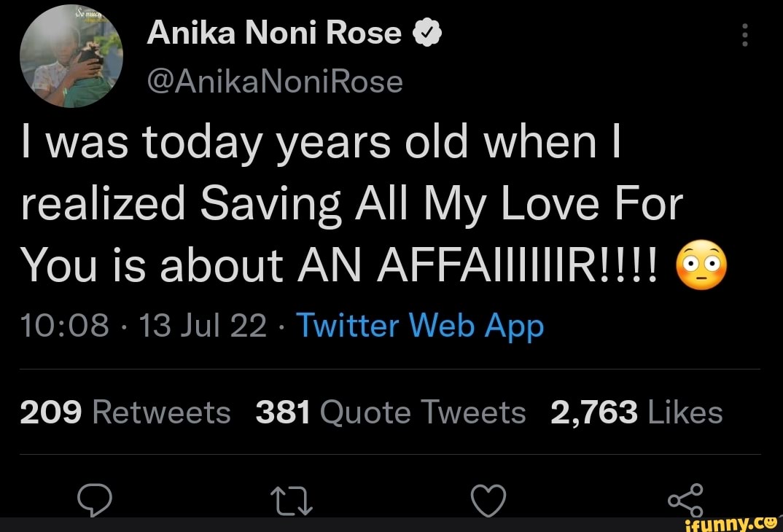This screenshot has width=783, height=532.
Task: Open the Twitter Web App link
Action: tap(418, 326)
